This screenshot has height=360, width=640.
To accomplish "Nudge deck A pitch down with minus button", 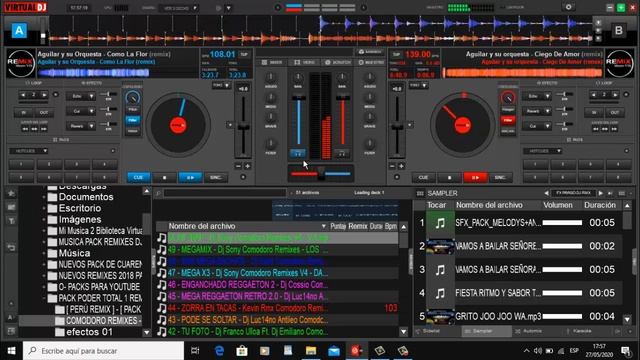I will 238,166.
